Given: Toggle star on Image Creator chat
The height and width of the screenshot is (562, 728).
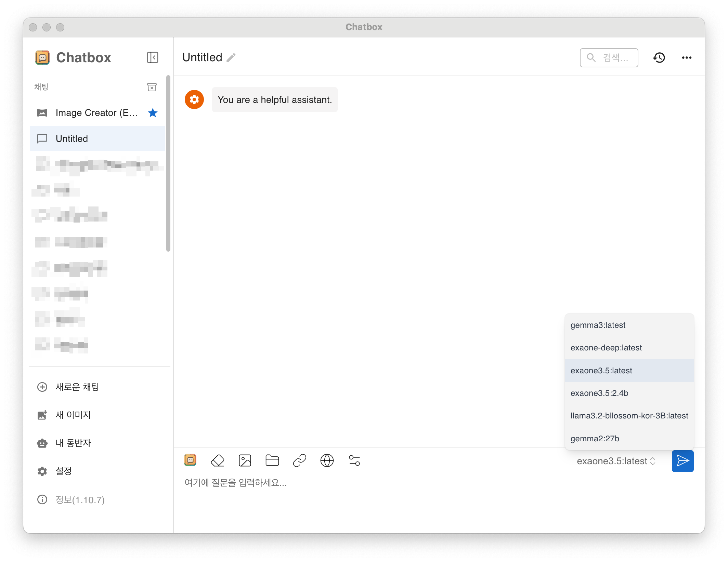Looking at the screenshot, I should tap(153, 113).
